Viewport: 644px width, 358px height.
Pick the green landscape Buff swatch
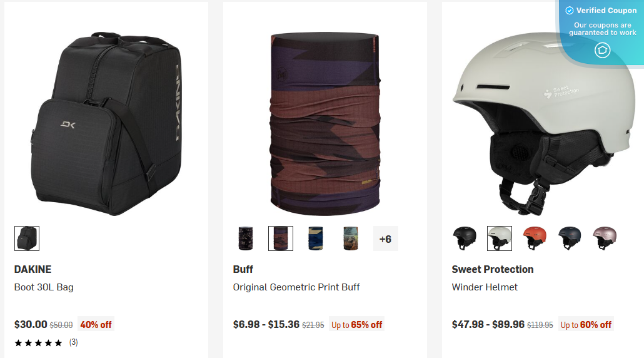351,238
